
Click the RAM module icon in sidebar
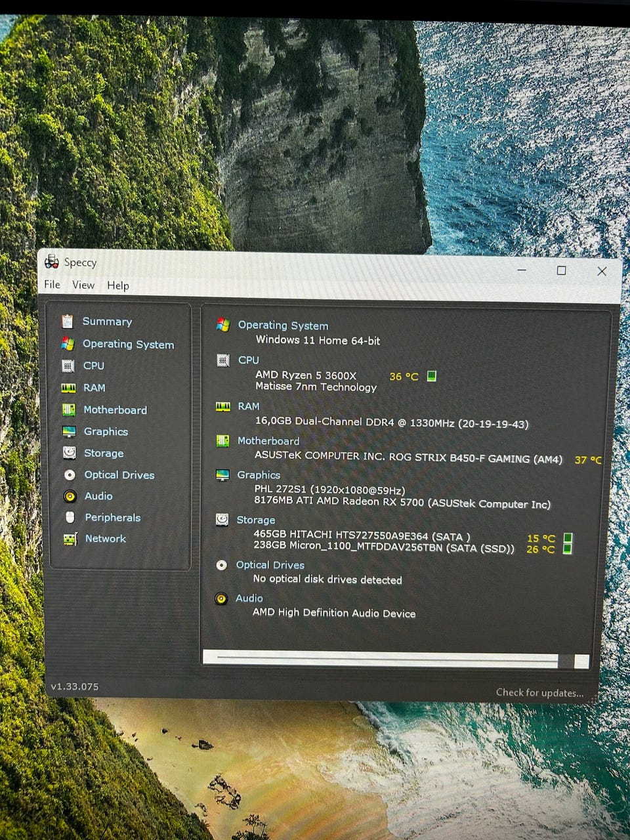(x=68, y=388)
